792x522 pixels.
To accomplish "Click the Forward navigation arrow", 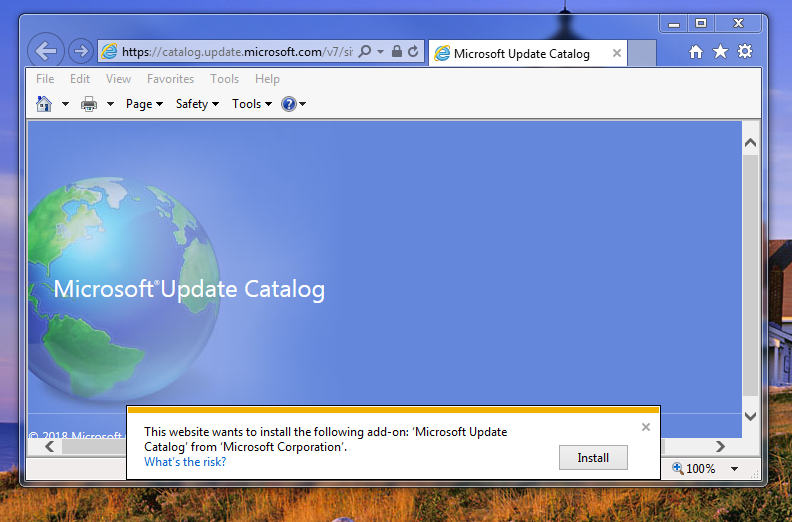I will pyautogui.click(x=81, y=52).
